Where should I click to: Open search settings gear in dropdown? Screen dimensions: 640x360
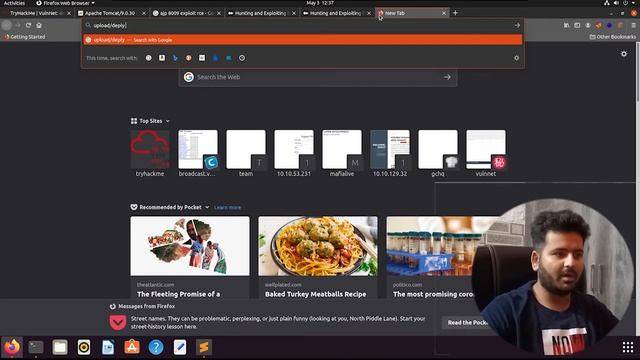pyautogui.click(x=516, y=58)
